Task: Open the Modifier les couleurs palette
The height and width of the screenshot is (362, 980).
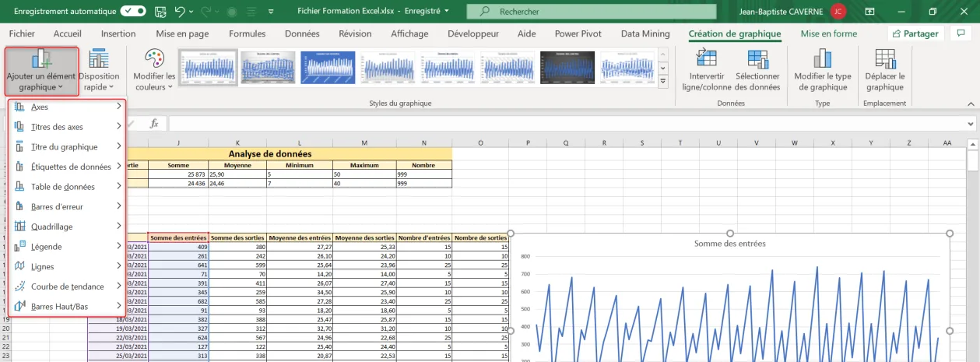Action: click(x=154, y=71)
